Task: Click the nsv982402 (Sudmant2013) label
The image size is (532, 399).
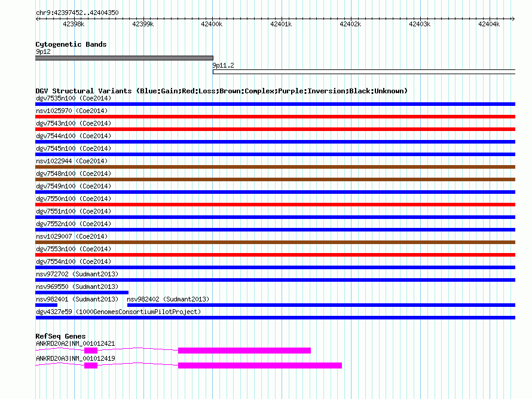Action: (168, 299)
